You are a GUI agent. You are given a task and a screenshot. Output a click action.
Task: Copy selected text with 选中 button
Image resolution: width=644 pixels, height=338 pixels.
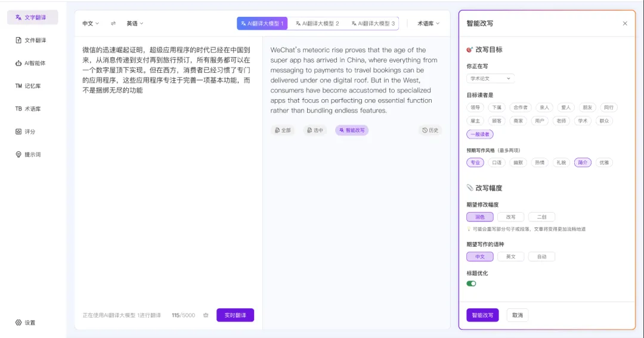(x=315, y=130)
